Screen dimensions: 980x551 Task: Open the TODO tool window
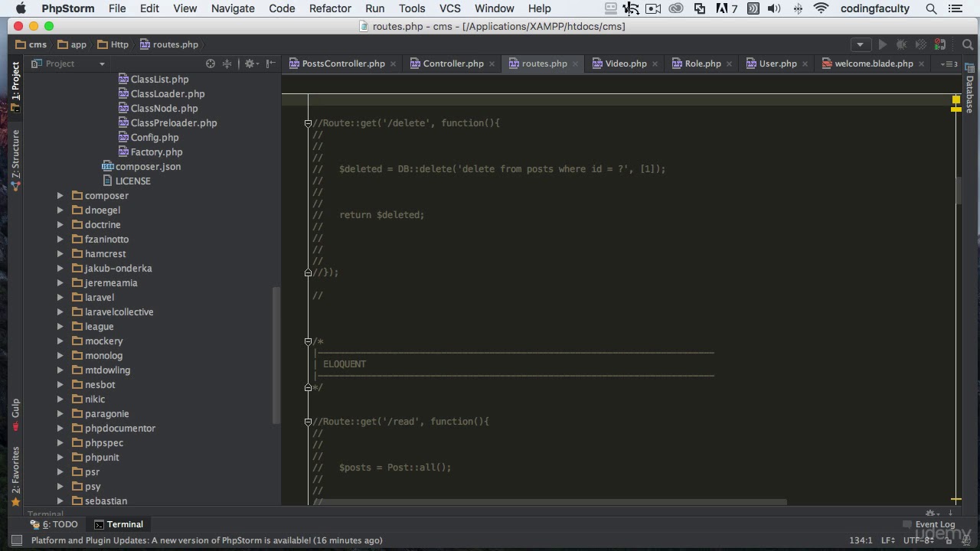pos(54,524)
